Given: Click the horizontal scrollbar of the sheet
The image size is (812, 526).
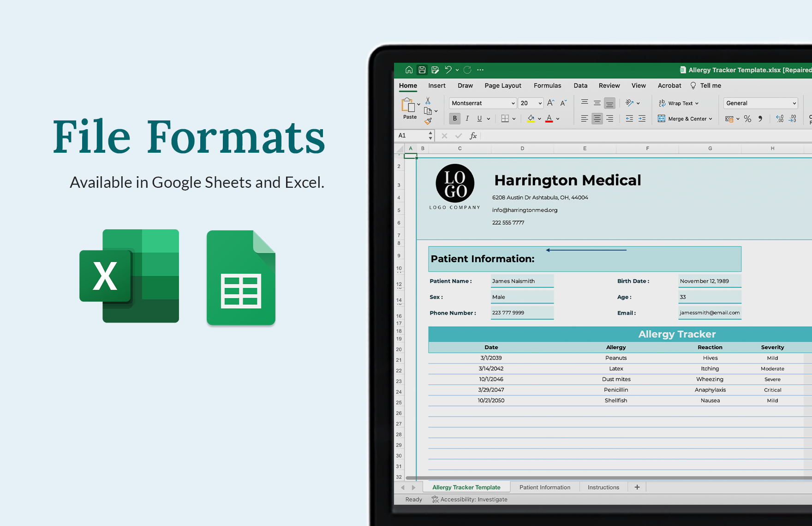Looking at the screenshot, I should coord(609,478).
